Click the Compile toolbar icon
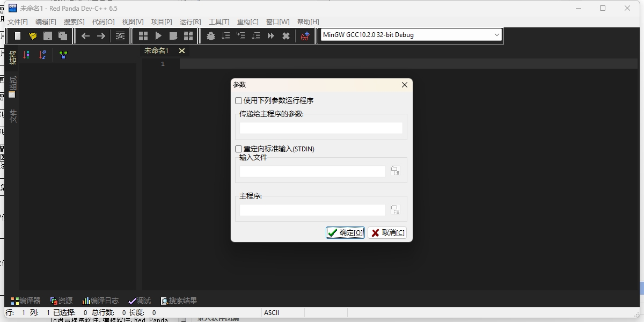 143,36
